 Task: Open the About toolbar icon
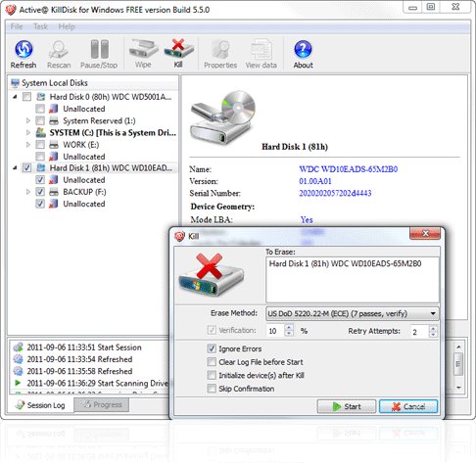click(303, 50)
